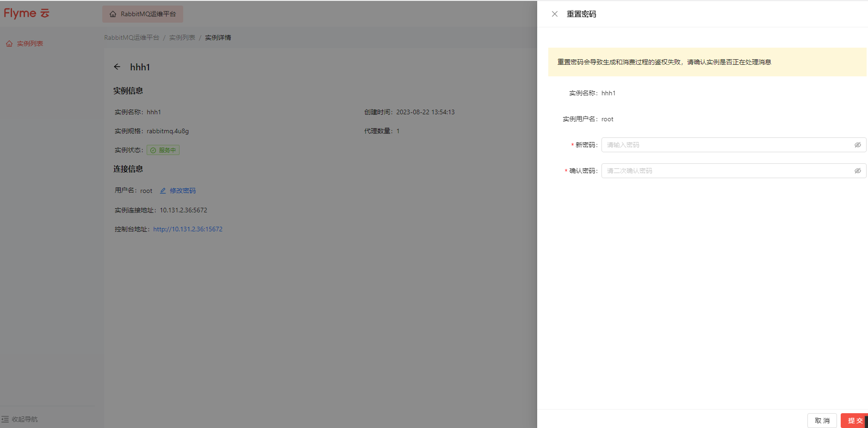Click the cancel button in drawer
This screenshot has height=428, width=868.
pyautogui.click(x=822, y=420)
